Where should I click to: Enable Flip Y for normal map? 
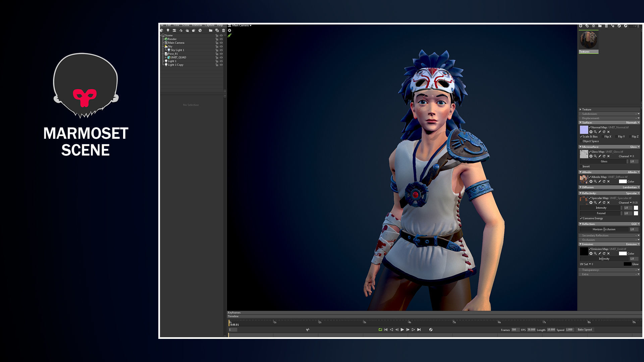616,137
